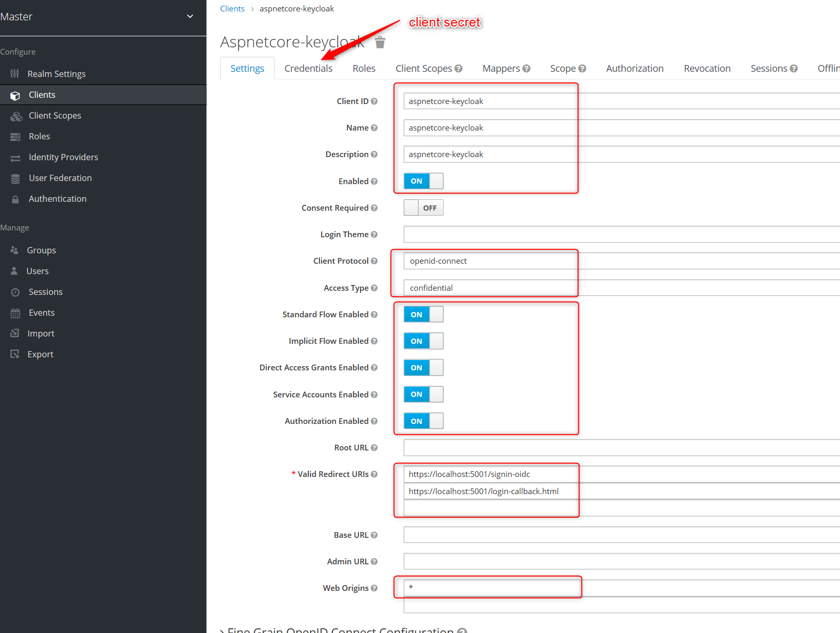
Task: Click the Groups people icon
Action: (x=15, y=250)
